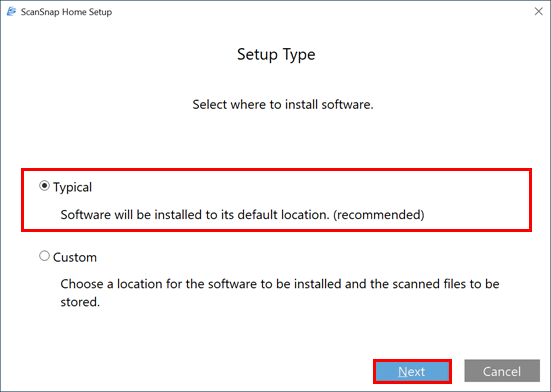Image resolution: width=551 pixels, height=392 pixels.
Task: Click the Next button
Action: (412, 371)
